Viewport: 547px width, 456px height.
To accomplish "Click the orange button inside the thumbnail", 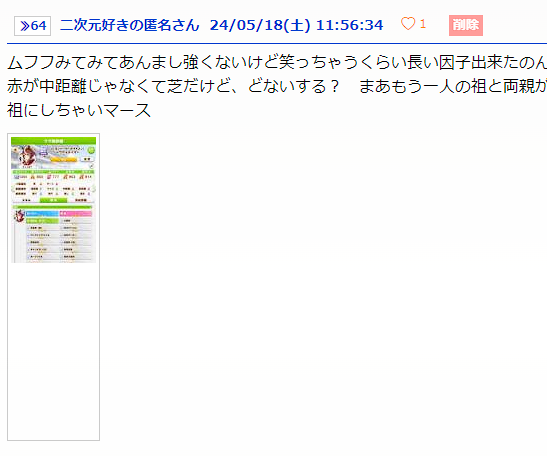I will [x=63, y=159].
